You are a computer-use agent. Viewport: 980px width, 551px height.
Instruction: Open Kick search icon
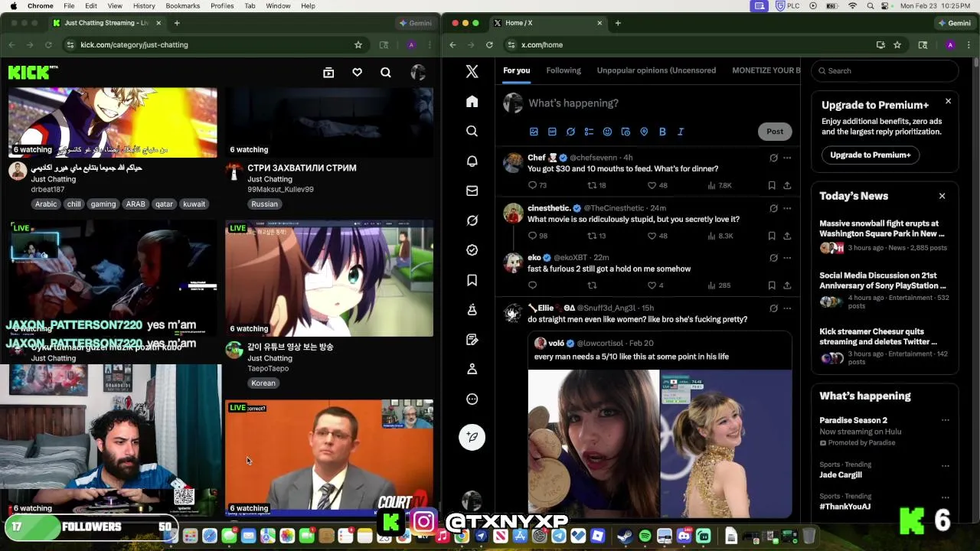click(x=386, y=73)
